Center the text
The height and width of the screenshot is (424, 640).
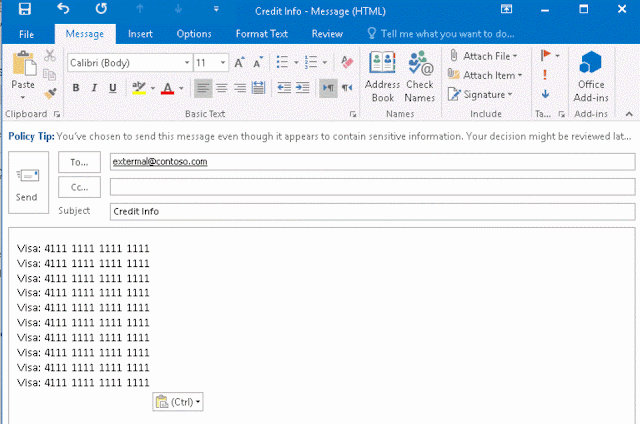point(222,88)
